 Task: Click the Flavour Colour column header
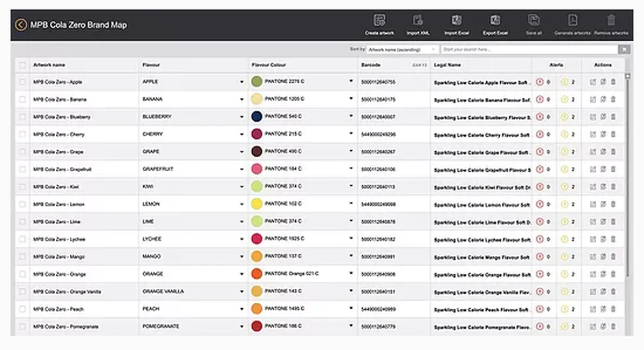click(x=268, y=65)
